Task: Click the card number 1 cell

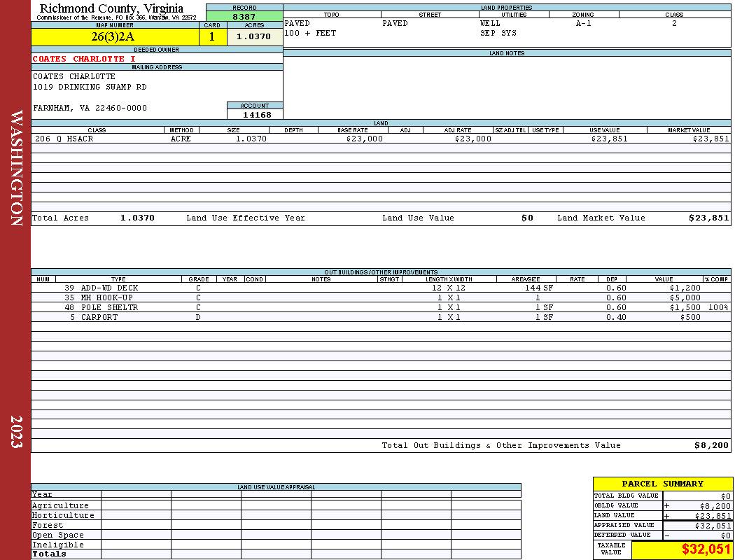Action: click(x=213, y=37)
